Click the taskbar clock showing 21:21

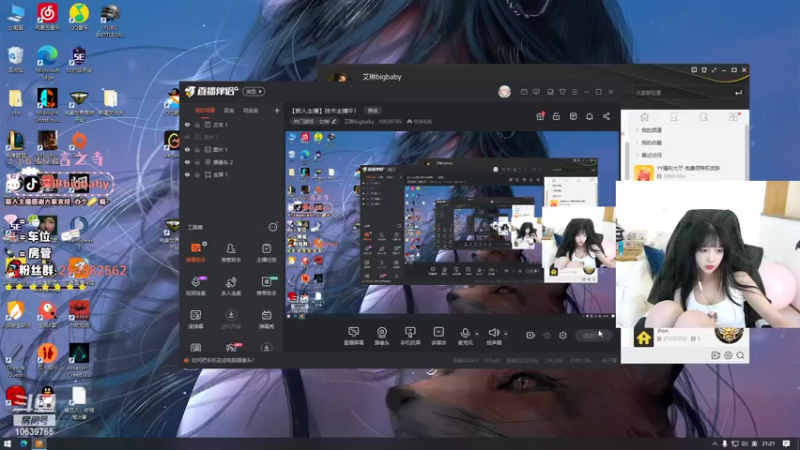coord(768,444)
